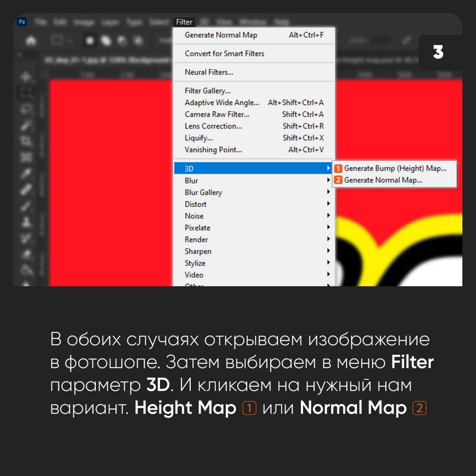The width and height of the screenshot is (476, 476).
Task: Select the Rectangular Marquee tool
Action: 26,93
